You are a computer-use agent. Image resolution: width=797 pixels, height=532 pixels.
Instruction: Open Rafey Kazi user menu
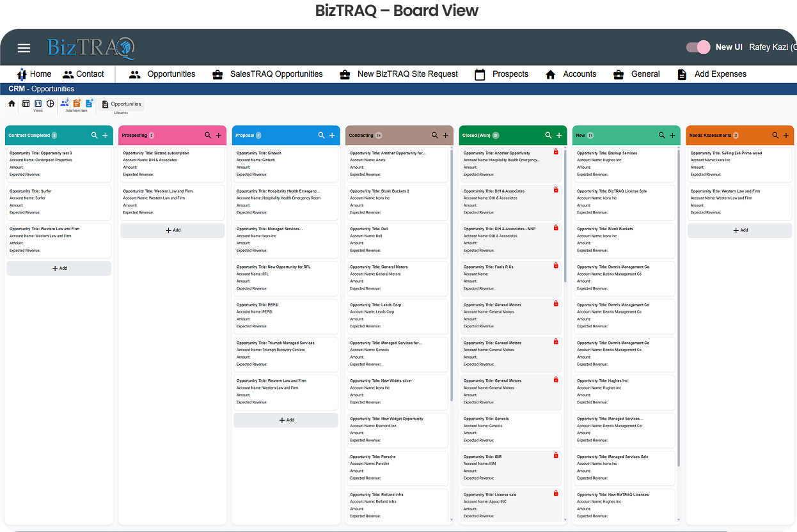pyautogui.click(x=773, y=47)
